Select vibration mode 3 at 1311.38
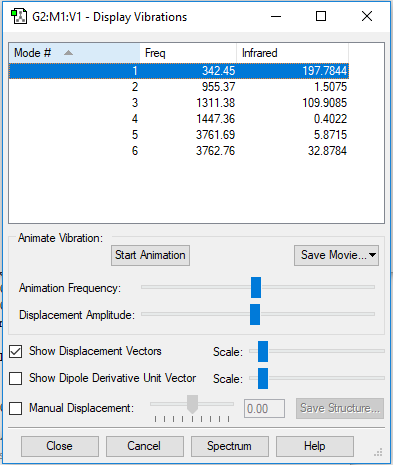393x465 pixels. point(179,103)
